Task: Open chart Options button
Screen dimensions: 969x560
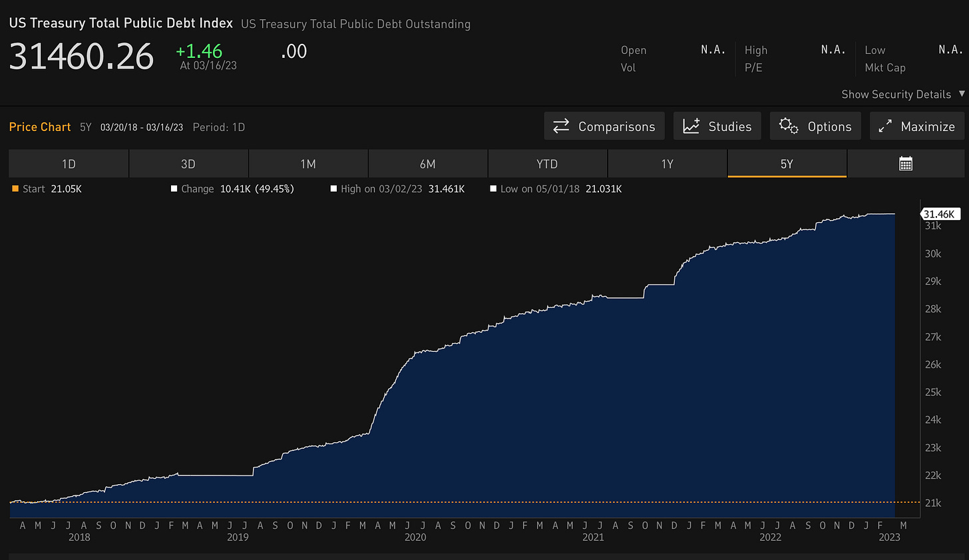Action: click(815, 126)
